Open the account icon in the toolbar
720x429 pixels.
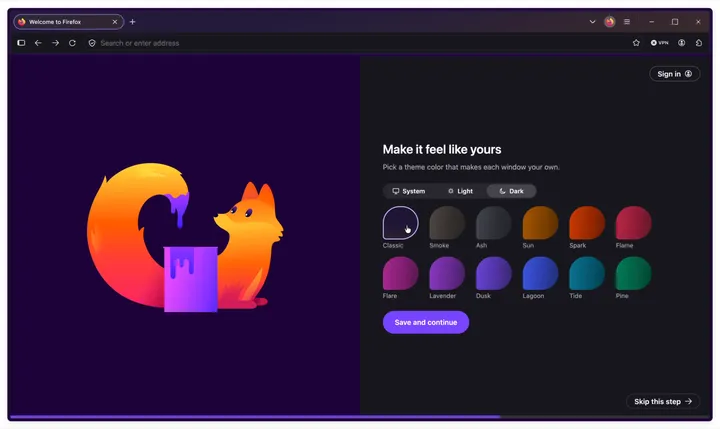pyautogui.click(x=682, y=43)
